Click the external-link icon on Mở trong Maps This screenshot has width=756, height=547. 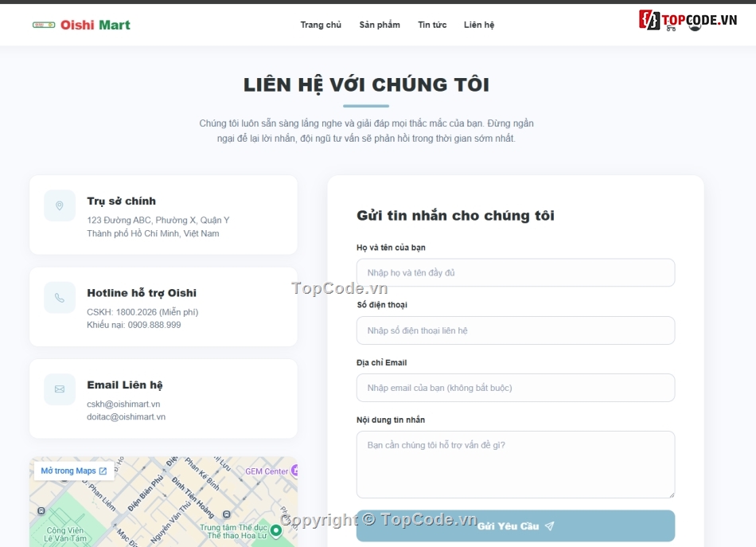(x=103, y=471)
